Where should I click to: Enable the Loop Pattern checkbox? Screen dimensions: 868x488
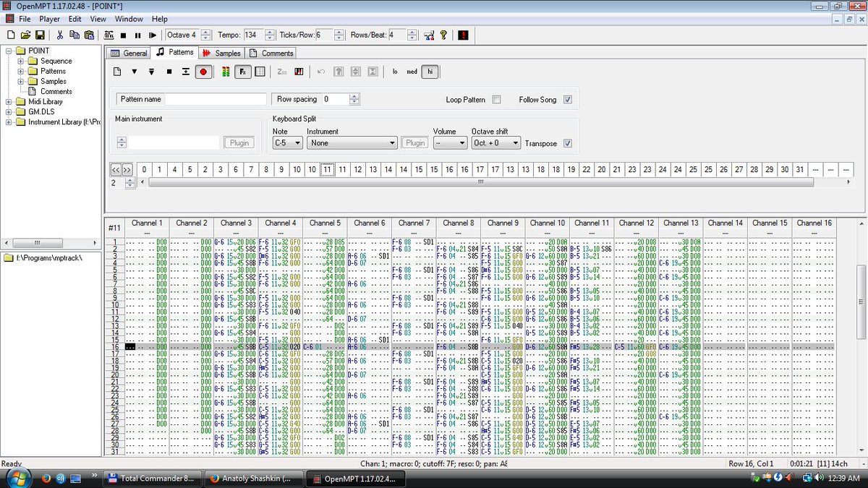496,99
